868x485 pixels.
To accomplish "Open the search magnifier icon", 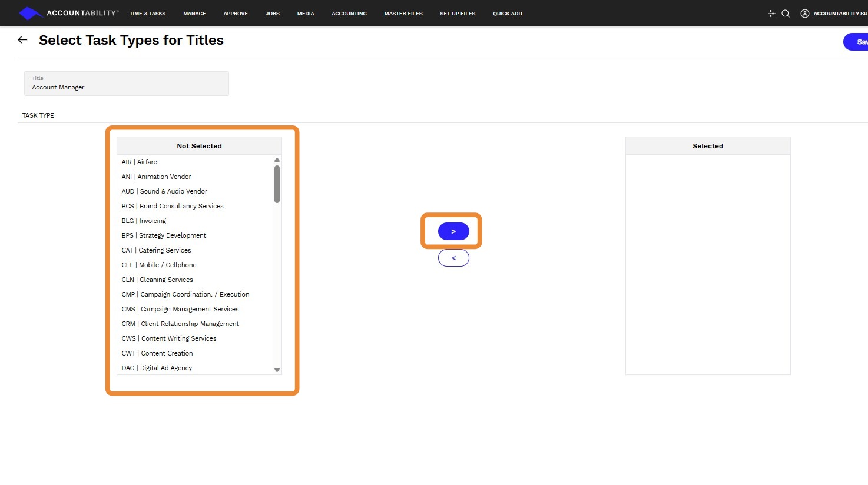I will (x=786, y=14).
